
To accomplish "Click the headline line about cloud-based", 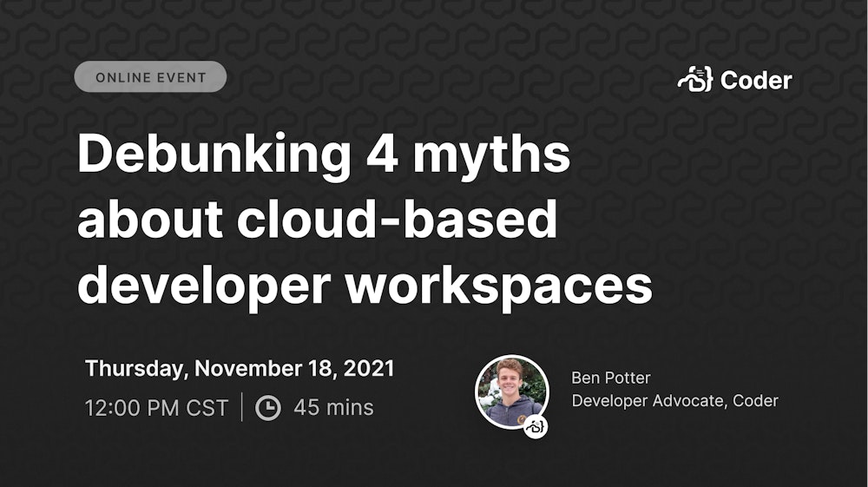I will (317, 219).
